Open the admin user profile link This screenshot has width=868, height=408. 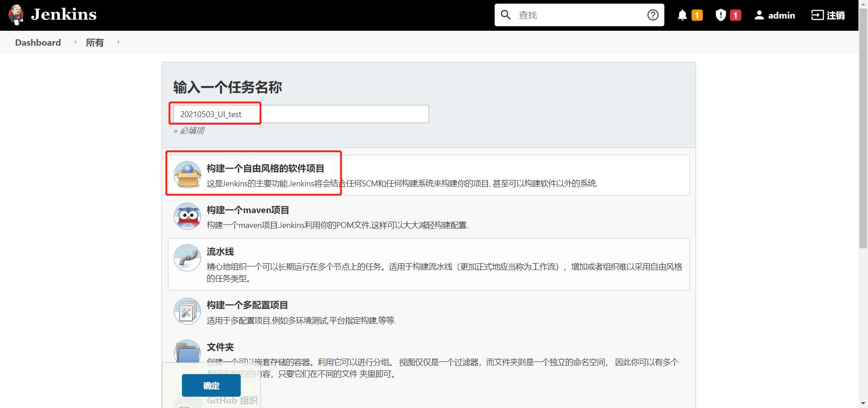pyautogui.click(x=782, y=15)
